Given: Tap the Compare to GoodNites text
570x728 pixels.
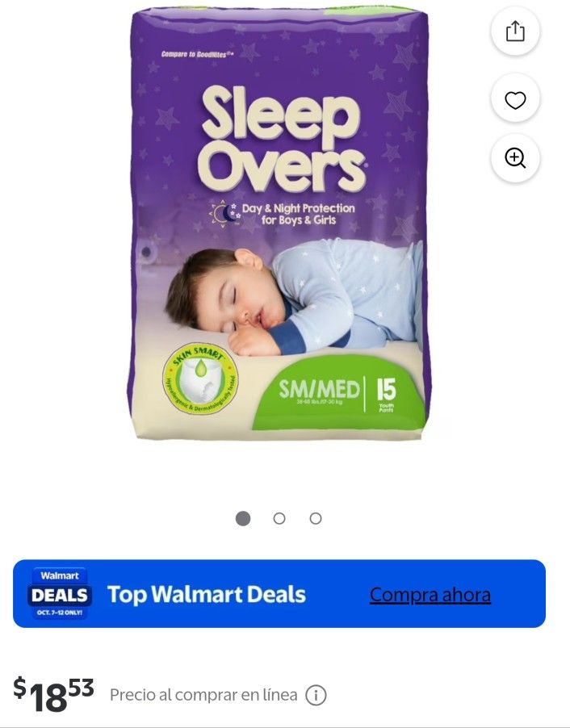Looking at the screenshot, I should tap(197, 54).
